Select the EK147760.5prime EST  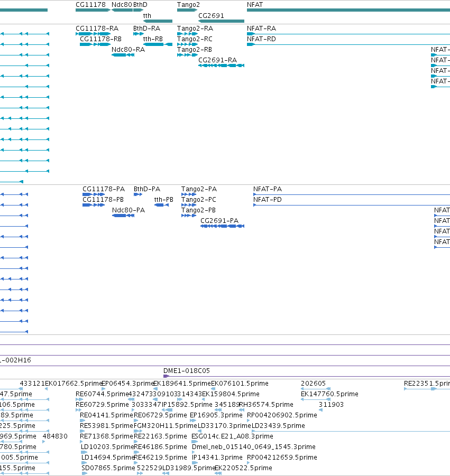pyautogui.click(x=316, y=399)
